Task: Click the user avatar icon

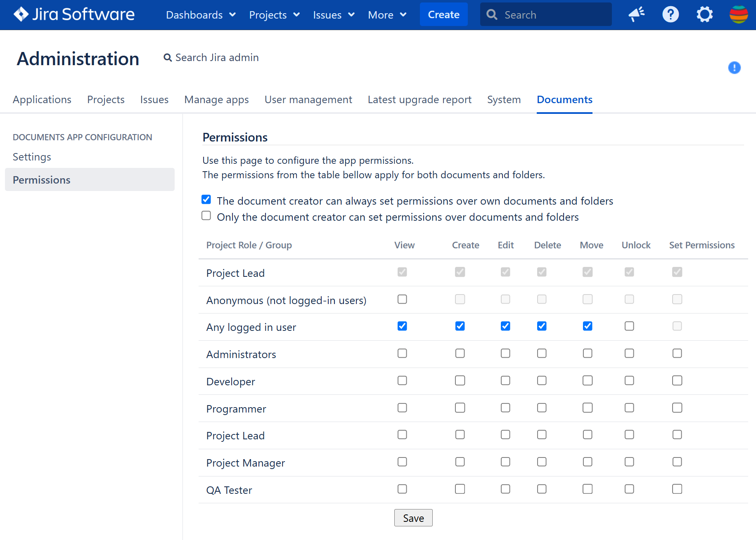Action: click(x=739, y=14)
